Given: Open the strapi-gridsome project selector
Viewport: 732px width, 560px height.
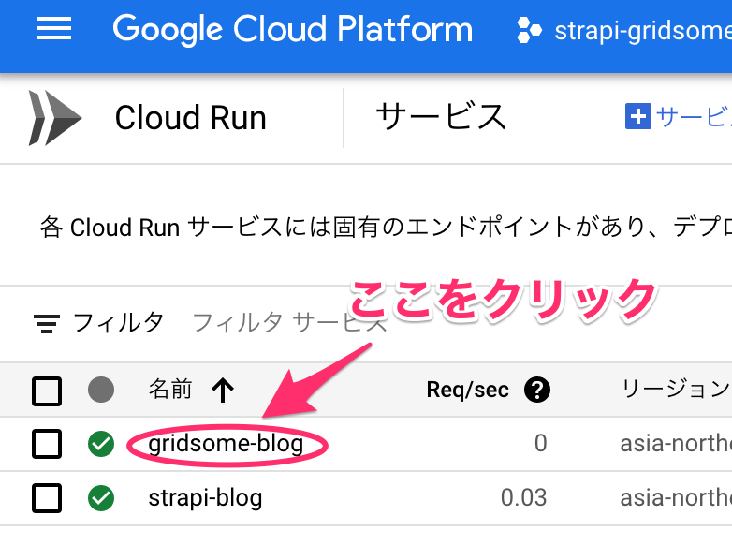Looking at the screenshot, I should click(624, 30).
